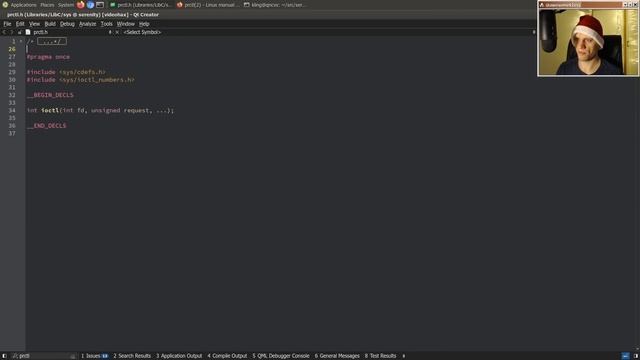Viewport: 640px width, 360px height.
Task: Click the #pragma once line
Action: [48, 57]
